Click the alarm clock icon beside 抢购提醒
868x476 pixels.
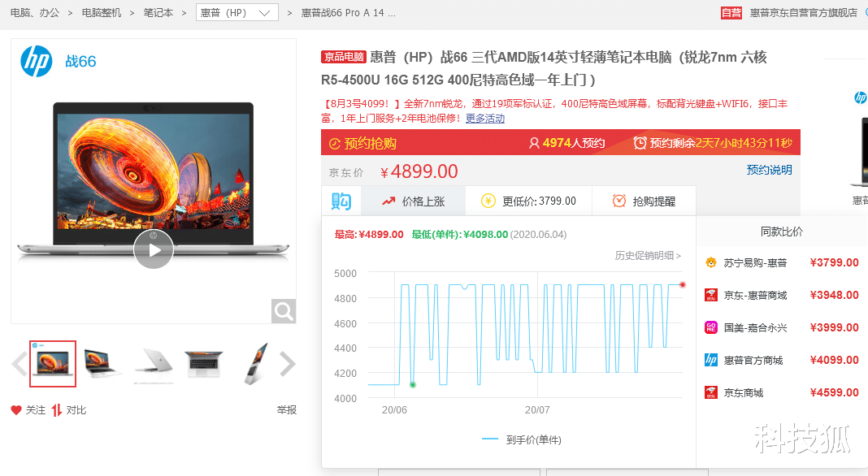[618, 201]
